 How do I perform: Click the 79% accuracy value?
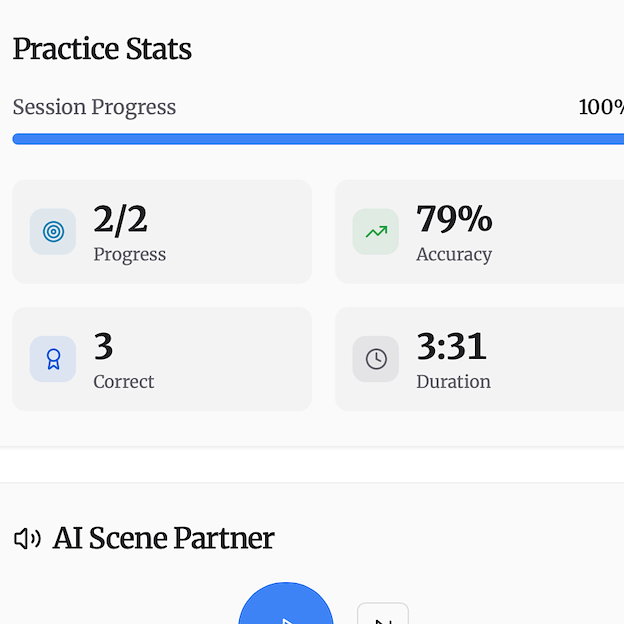454,219
